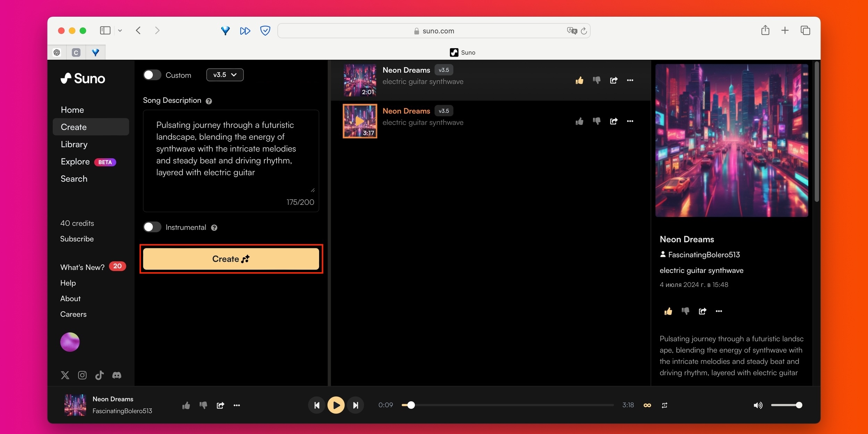This screenshot has width=868, height=434.
Task: Click the more options icon on first track
Action: click(x=630, y=80)
